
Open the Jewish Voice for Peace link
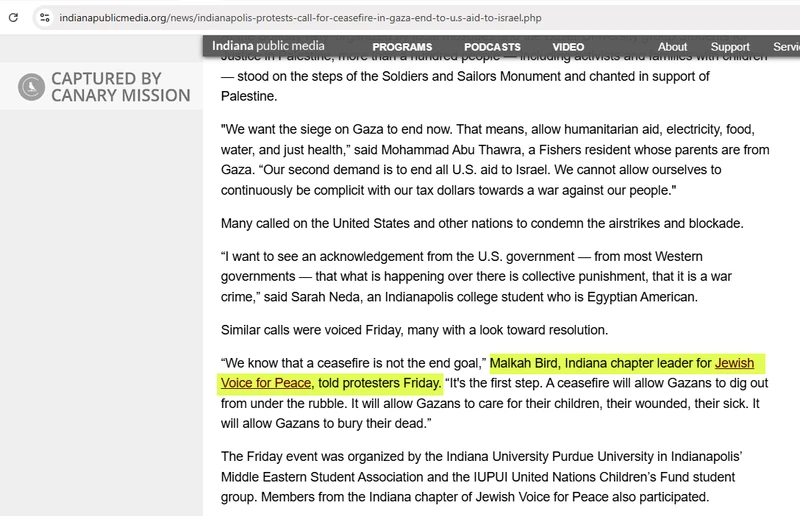click(x=734, y=362)
